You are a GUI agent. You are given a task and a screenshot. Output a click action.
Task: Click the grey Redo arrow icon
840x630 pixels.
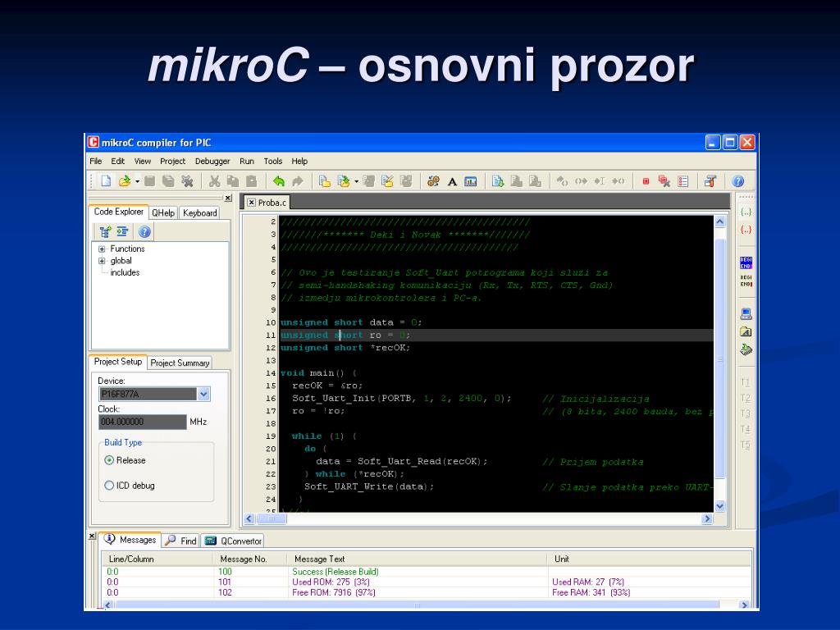pos(297,181)
